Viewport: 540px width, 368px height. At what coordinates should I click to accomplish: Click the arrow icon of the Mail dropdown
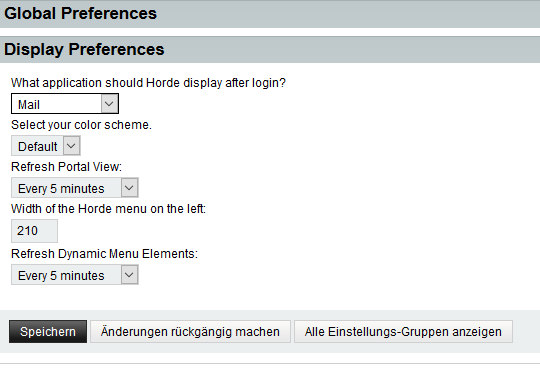click(109, 104)
